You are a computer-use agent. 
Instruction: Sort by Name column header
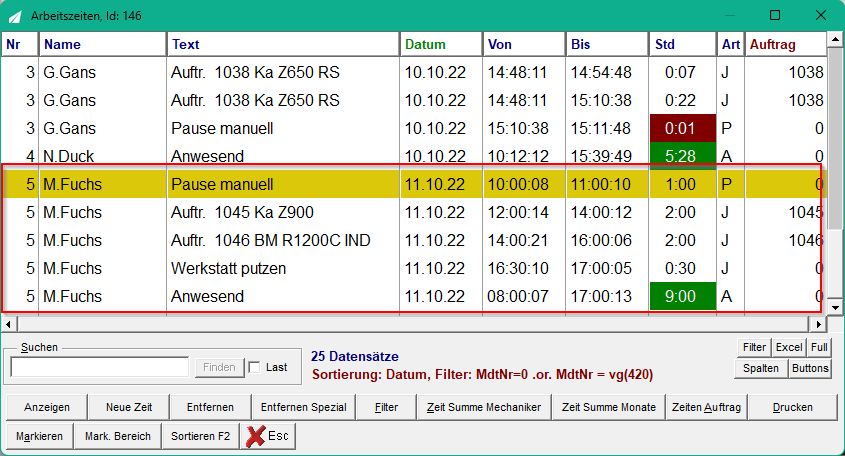103,44
